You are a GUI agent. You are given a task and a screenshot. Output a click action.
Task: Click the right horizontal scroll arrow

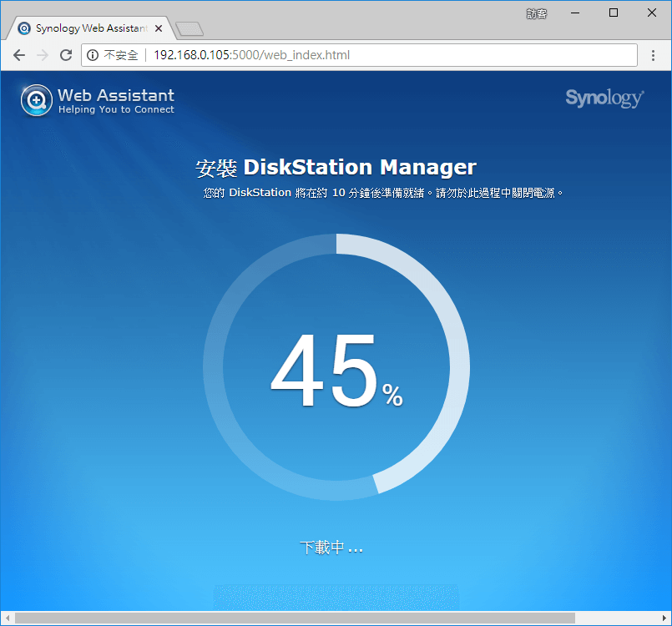click(x=665, y=618)
